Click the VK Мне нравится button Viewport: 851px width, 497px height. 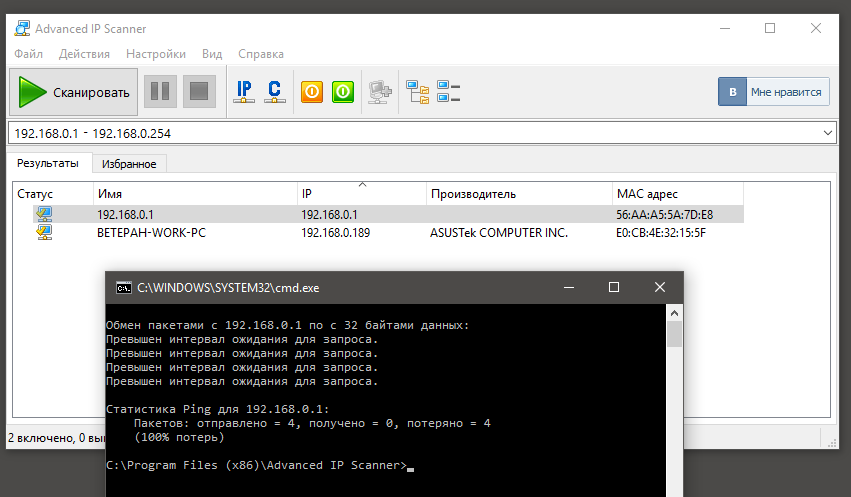pyautogui.click(x=774, y=92)
